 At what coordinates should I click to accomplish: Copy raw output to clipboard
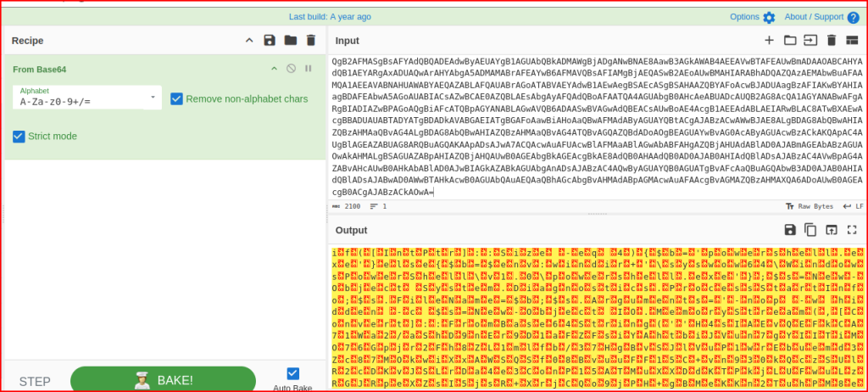[810, 230]
